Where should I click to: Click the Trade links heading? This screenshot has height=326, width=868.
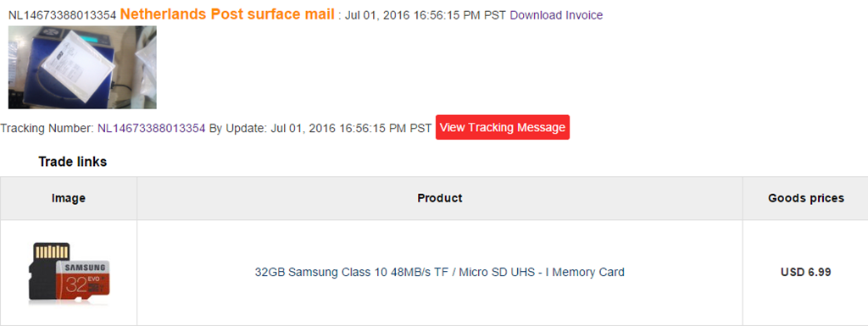[73, 162]
